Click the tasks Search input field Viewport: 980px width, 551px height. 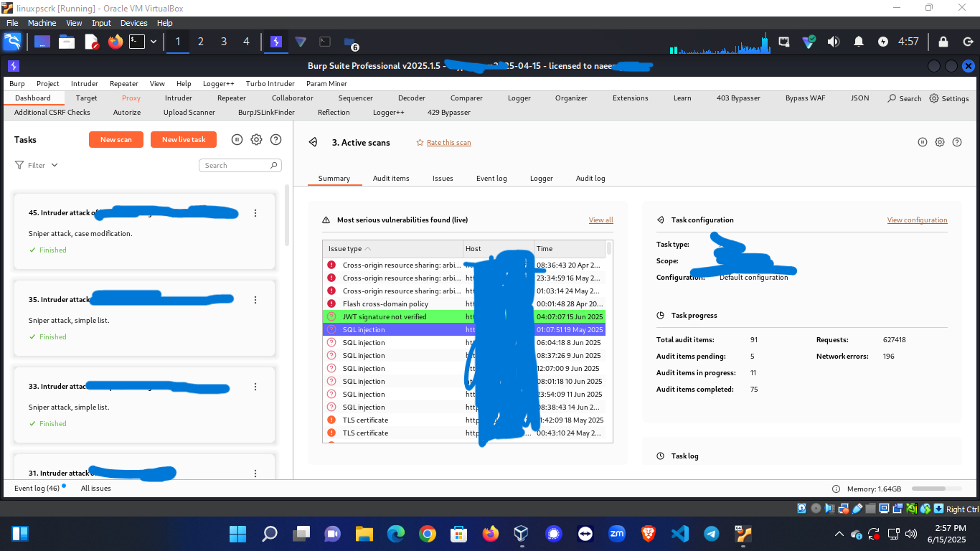[240, 165]
